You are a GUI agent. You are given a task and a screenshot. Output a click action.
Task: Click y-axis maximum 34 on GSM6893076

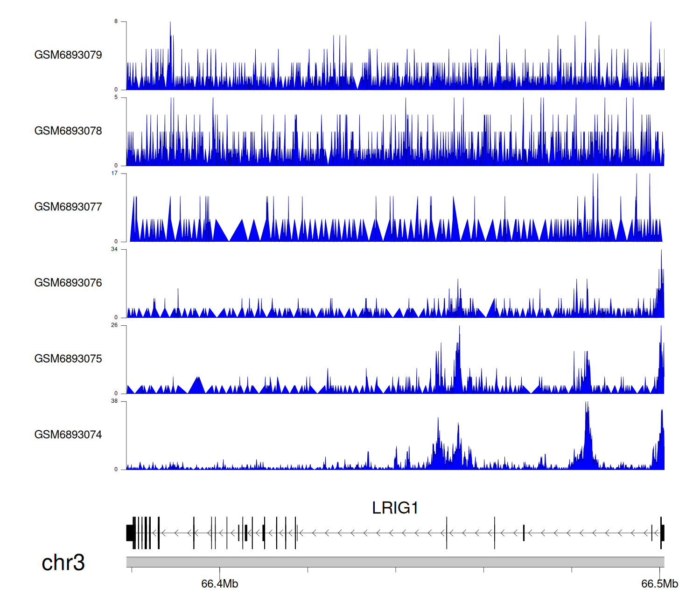(114, 249)
